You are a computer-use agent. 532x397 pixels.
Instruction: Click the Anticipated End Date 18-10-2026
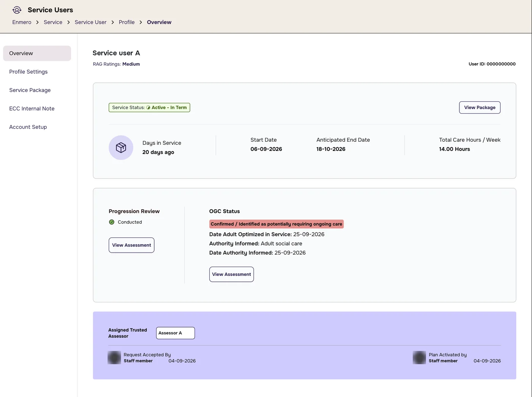(331, 149)
